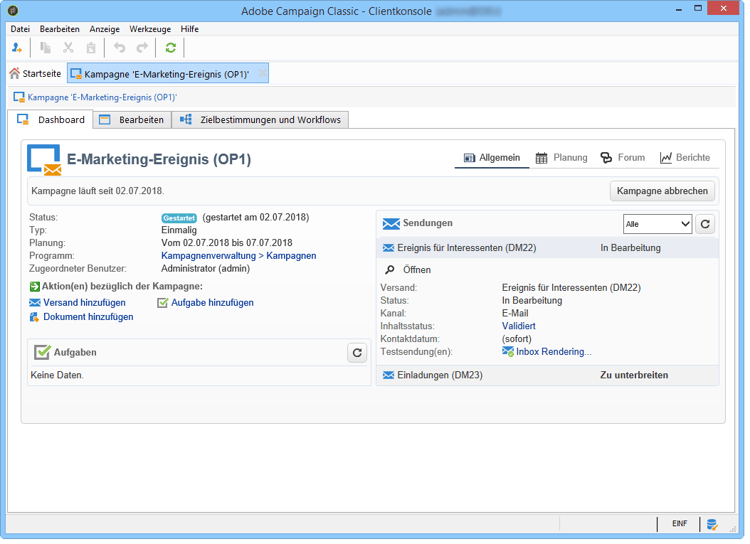
Task: Click Aufgabe hinzufügen link
Action: click(x=206, y=303)
